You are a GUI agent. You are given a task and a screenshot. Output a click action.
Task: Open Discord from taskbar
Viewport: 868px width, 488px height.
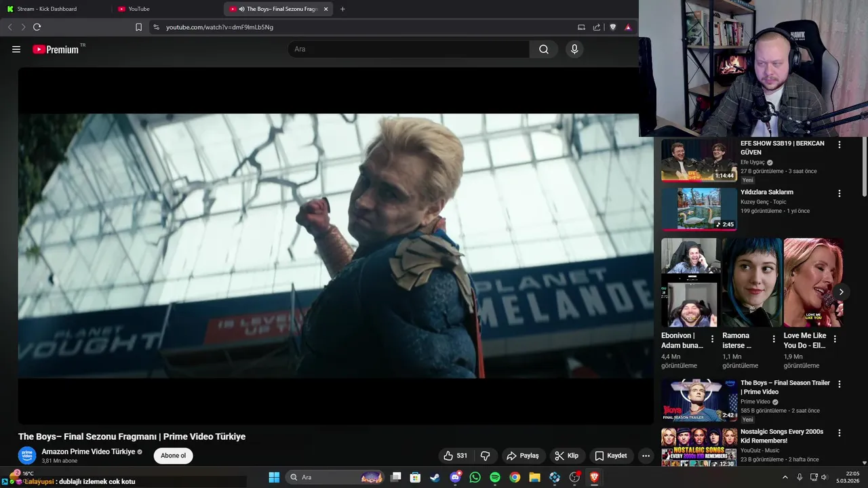(455, 477)
